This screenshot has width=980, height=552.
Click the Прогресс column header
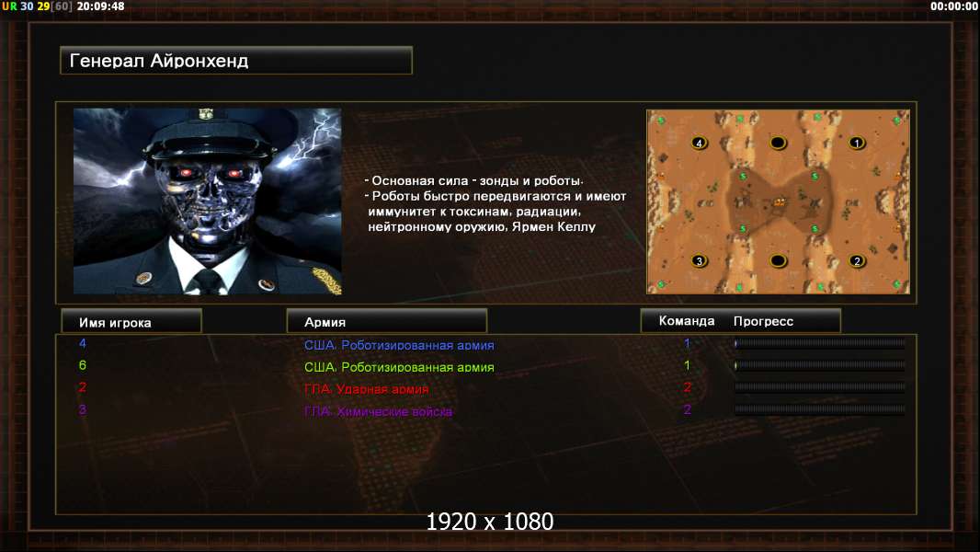click(763, 321)
